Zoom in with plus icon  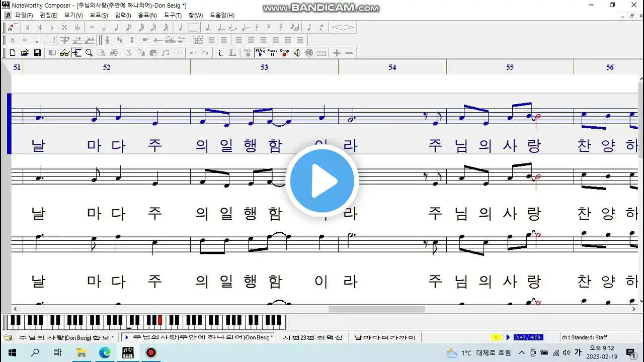point(337,53)
